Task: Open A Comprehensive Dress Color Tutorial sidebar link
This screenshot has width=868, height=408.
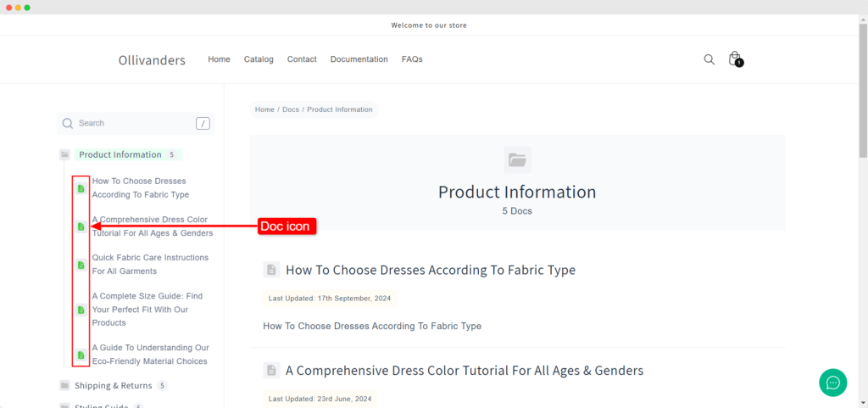Action: click(153, 226)
